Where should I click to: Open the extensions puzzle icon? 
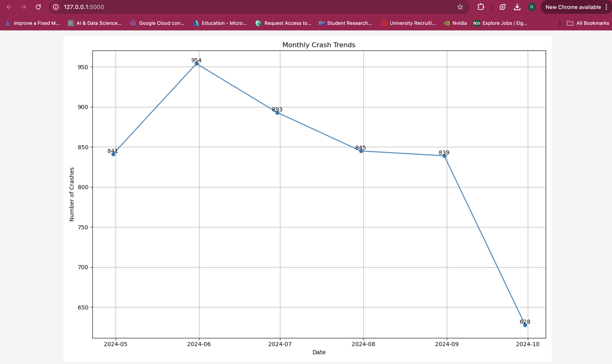[x=481, y=7]
